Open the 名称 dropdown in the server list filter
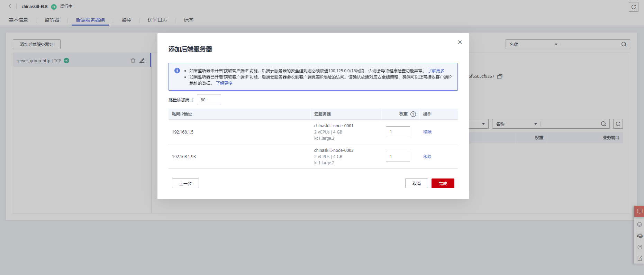 coord(516,124)
